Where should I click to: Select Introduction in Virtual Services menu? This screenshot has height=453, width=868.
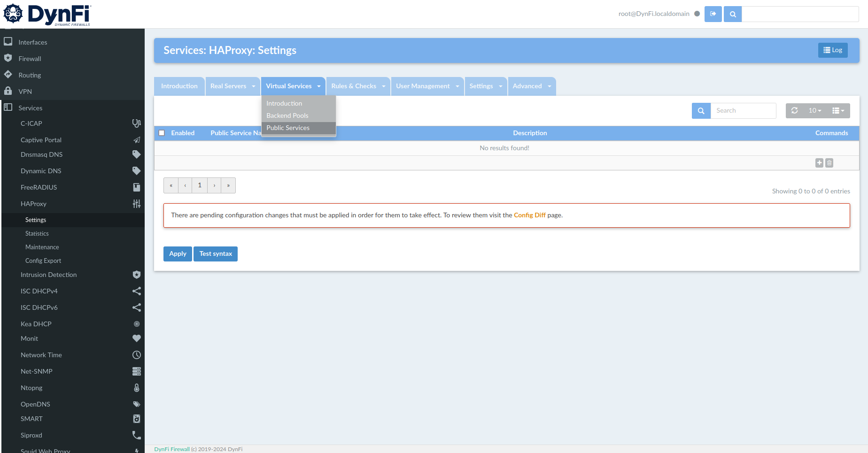[299, 103]
